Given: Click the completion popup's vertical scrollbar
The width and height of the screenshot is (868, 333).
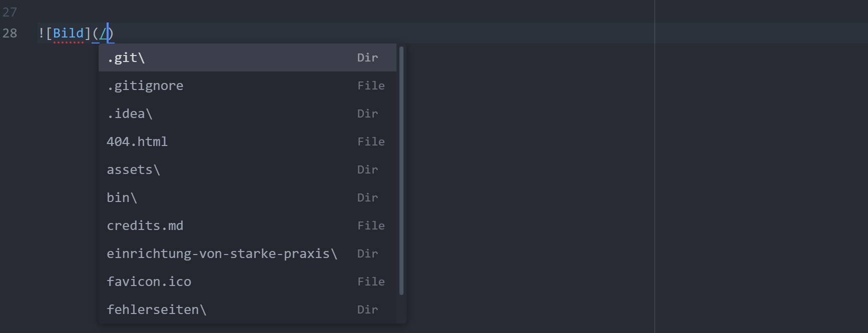Looking at the screenshot, I should [401, 170].
